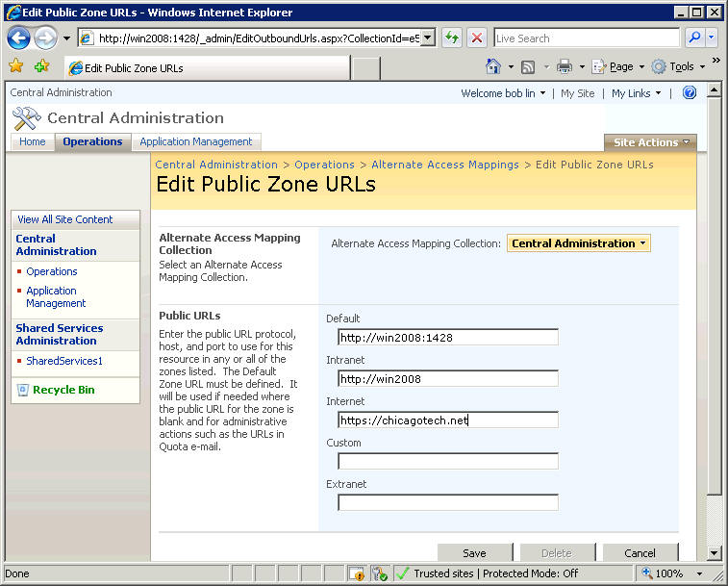728x586 pixels.
Task: Click the scrollbar up arrow
Action: tap(715, 89)
